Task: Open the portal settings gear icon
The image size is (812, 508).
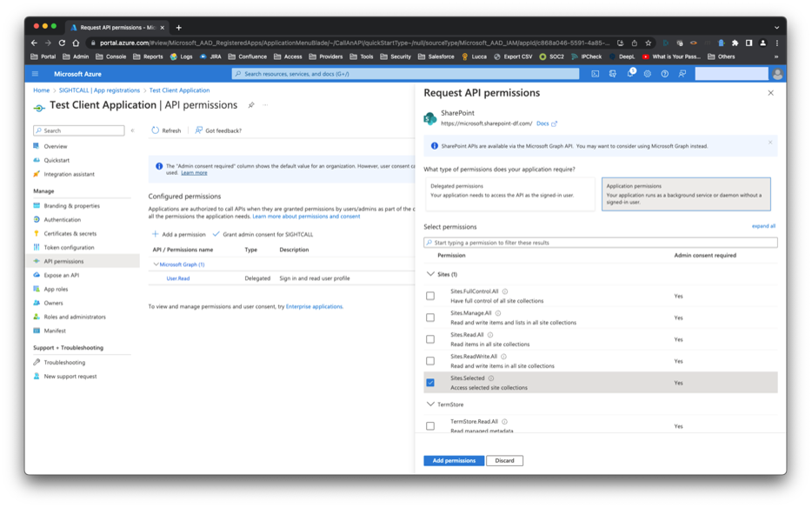Action: pos(648,74)
